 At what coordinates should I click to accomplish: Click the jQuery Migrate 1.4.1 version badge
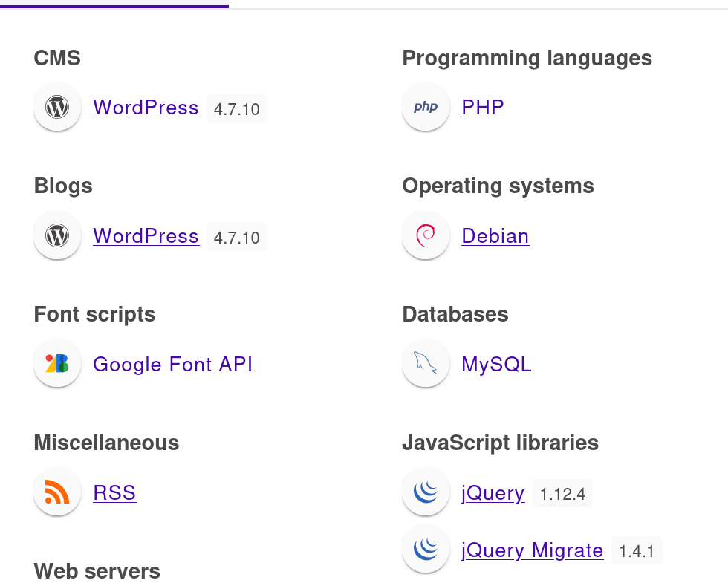pyautogui.click(x=637, y=550)
